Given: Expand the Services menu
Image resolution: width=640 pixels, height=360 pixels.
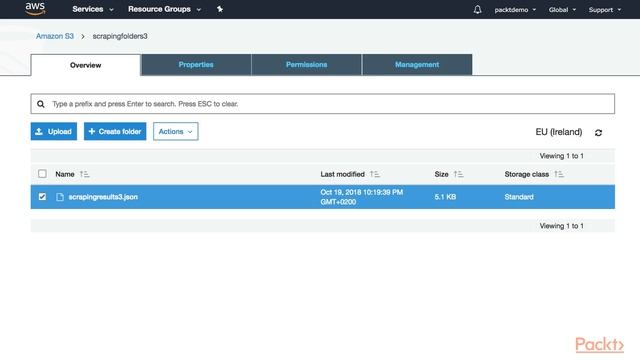Looking at the screenshot, I should (93, 9).
